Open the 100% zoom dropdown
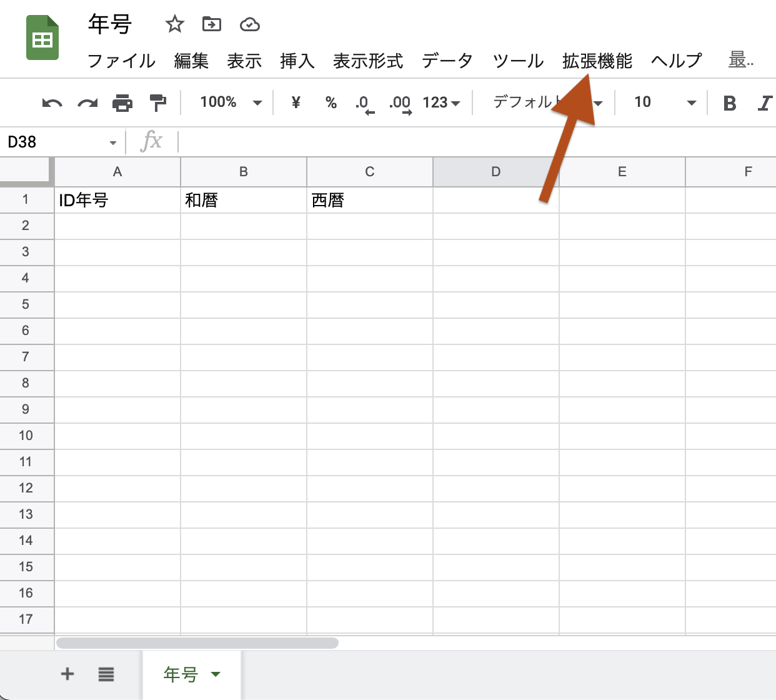This screenshot has height=700, width=776. pyautogui.click(x=230, y=102)
